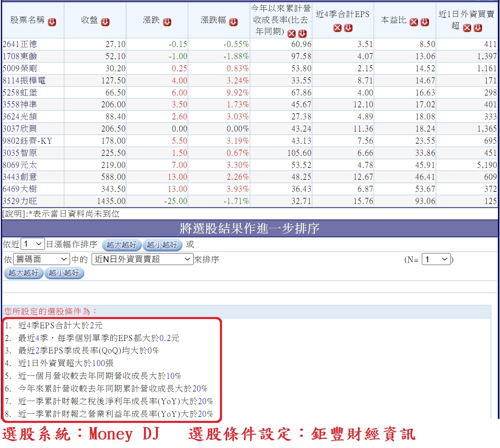Remove the 今年以來累計營收成長率 column with X icon
Viewport: 500px width, 448px height.
click(292, 33)
